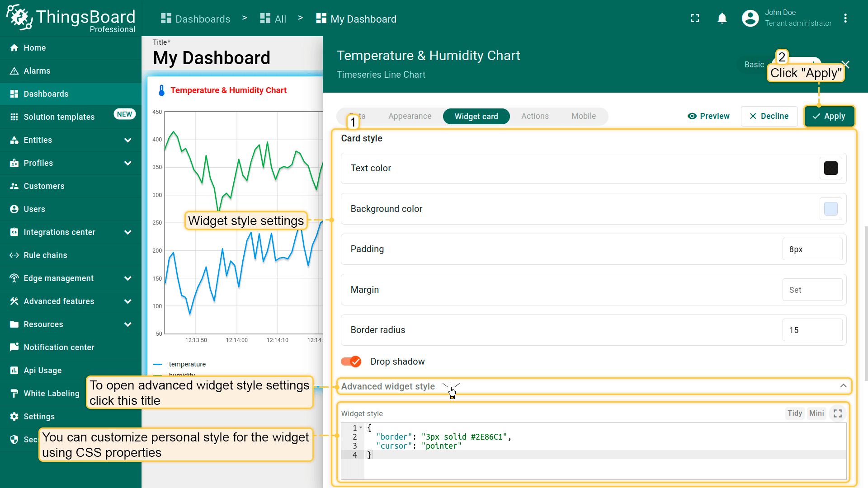Viewport: 868px width, 488px height.
Task: Click the Apply button
Action: click(829, 116)
